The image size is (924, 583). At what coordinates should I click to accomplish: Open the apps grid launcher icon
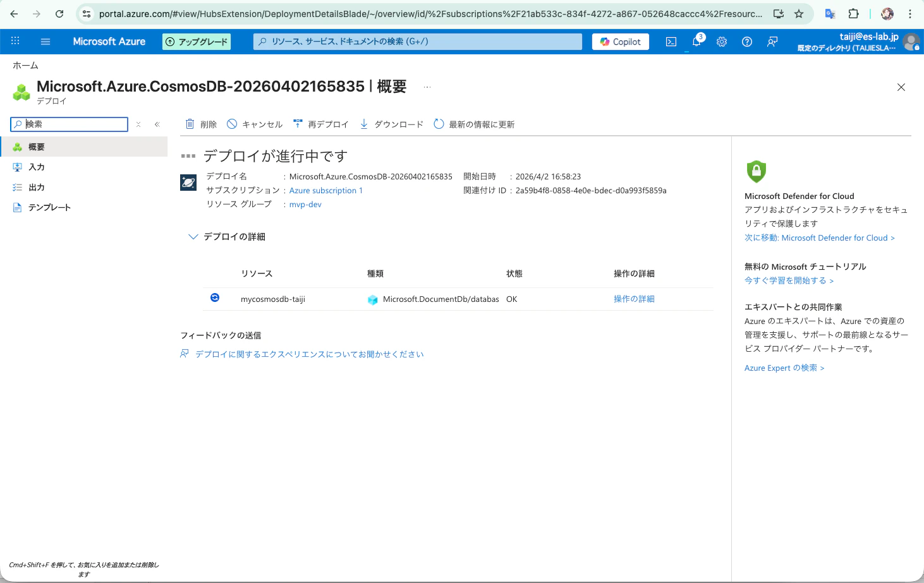click(x=15, y=41)
